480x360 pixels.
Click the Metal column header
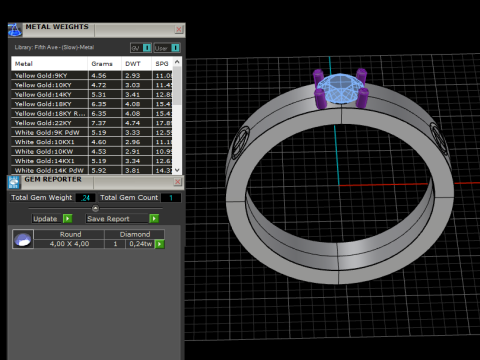pyautogui.click(x=49, y=64)
